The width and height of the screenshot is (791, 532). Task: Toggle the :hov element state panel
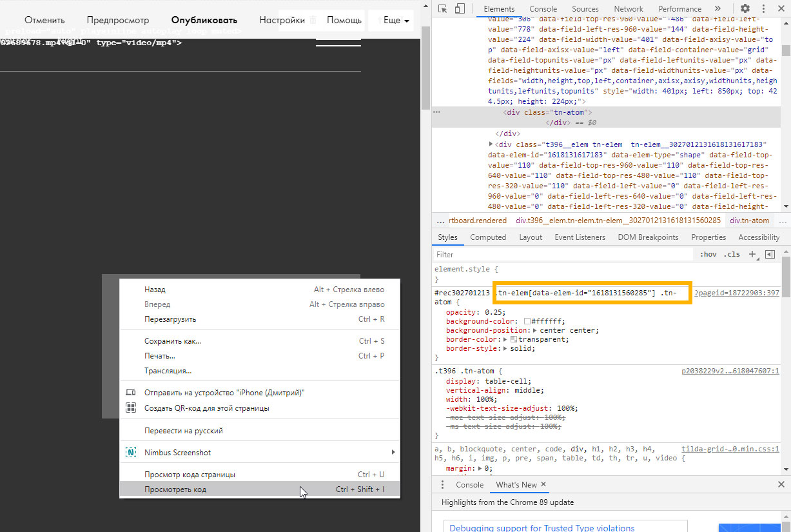tap(708, 255)
